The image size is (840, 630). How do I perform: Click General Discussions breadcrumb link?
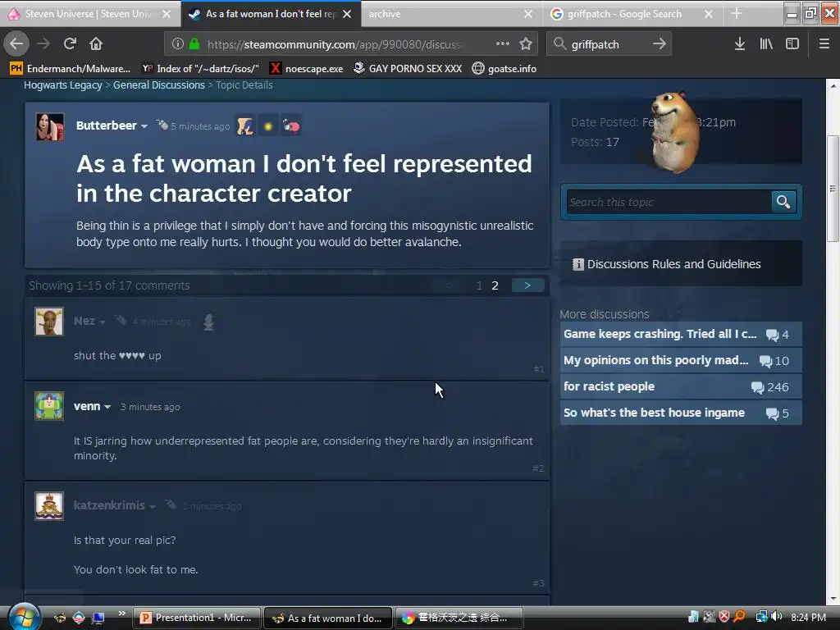(x=159, y=85)
